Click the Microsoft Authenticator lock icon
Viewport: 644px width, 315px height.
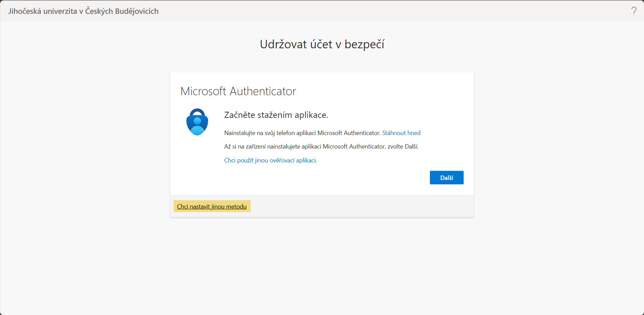pyautogui.click(x=197, y=122)
